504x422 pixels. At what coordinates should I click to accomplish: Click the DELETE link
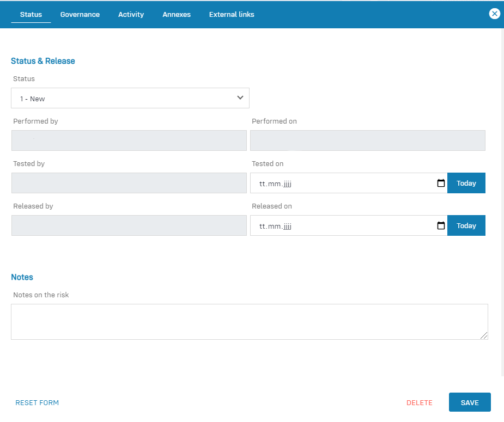(x=419, y=403)
